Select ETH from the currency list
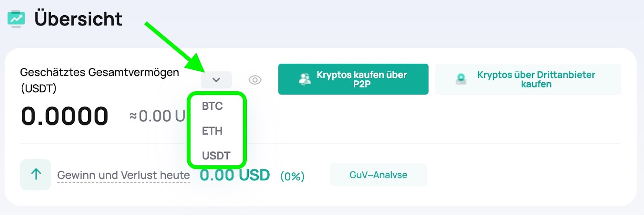Screen dimensions: 644x215 pos(212,131)
